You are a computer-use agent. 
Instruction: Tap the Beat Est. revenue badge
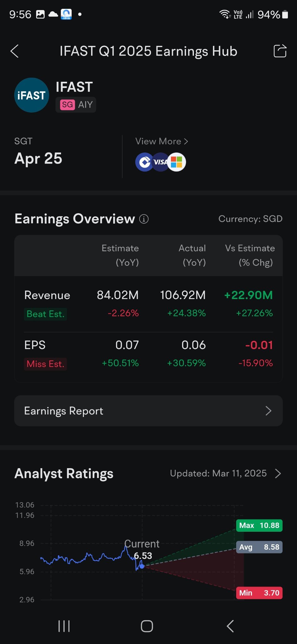pos(45,314)
